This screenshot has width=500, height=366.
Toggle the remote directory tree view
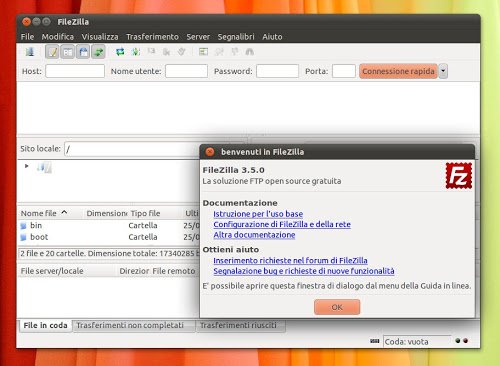83,52
